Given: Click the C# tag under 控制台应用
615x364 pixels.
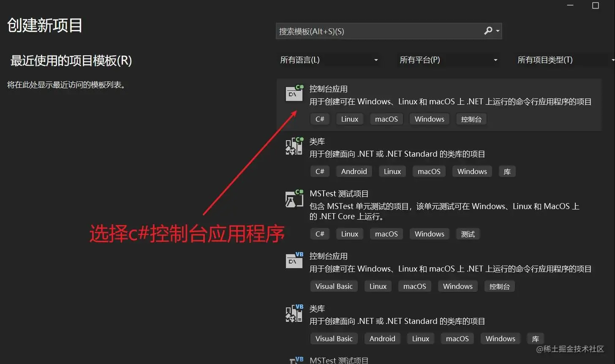Looking at the screenshot, I should pos(320,119).
